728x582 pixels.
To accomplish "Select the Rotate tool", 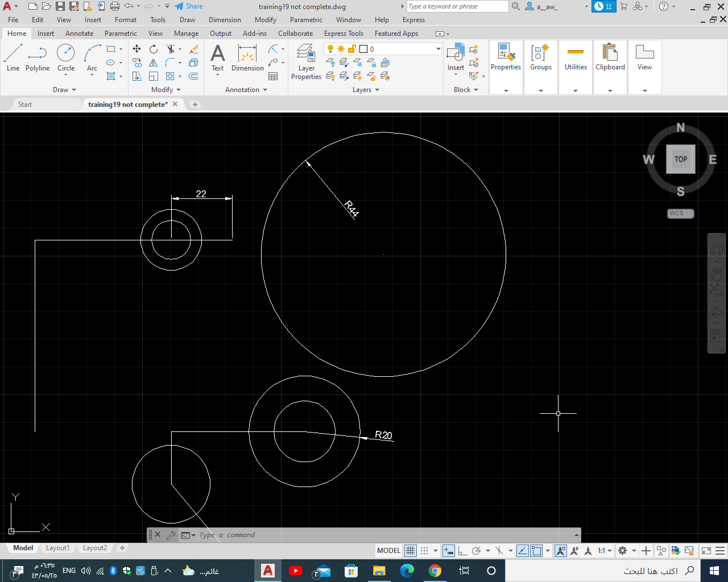I will point(153,49).
